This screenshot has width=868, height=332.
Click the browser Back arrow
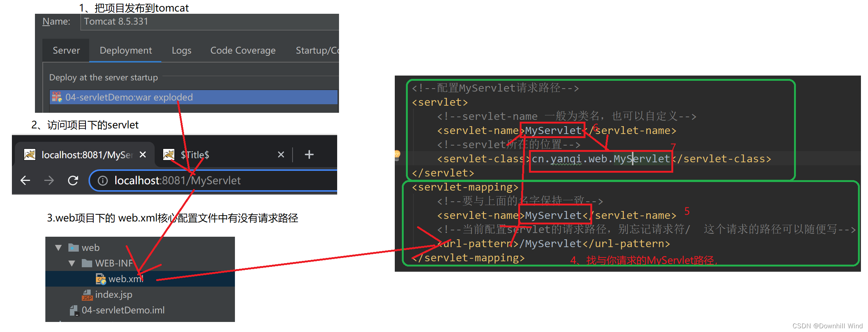click(25, 181)
